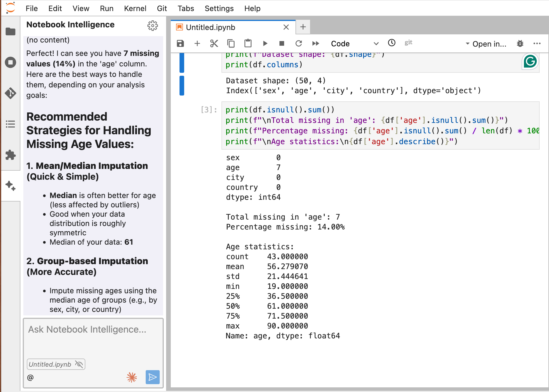
Task: Open the Git sidebar panel
Action: pyautogui.click(x=10, y=93)
